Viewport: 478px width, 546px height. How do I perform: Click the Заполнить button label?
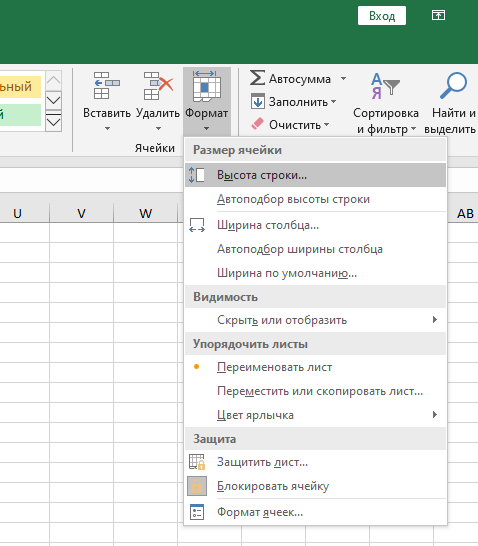coord(298,102)
